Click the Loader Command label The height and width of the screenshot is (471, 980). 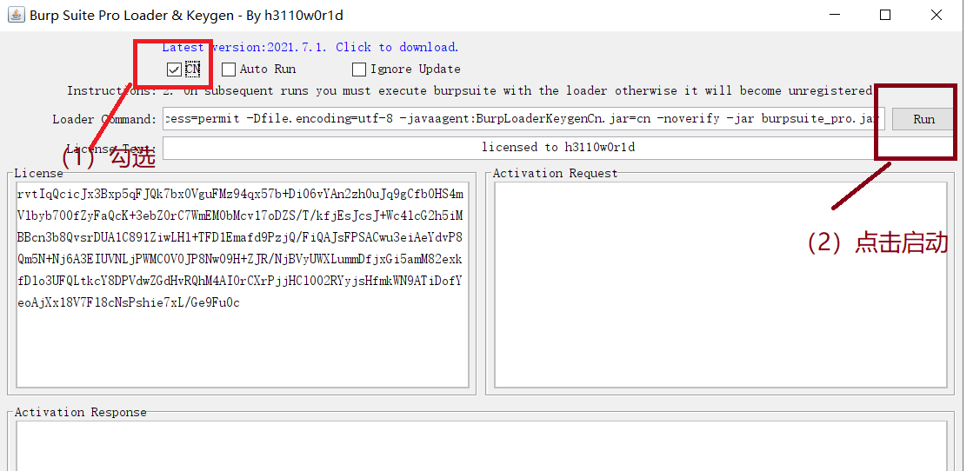104,119
